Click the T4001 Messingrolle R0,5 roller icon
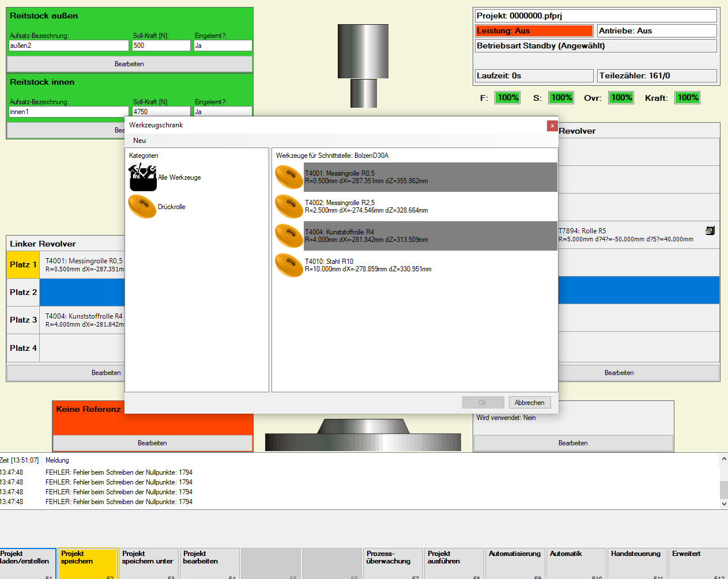 tap(289, 177)
